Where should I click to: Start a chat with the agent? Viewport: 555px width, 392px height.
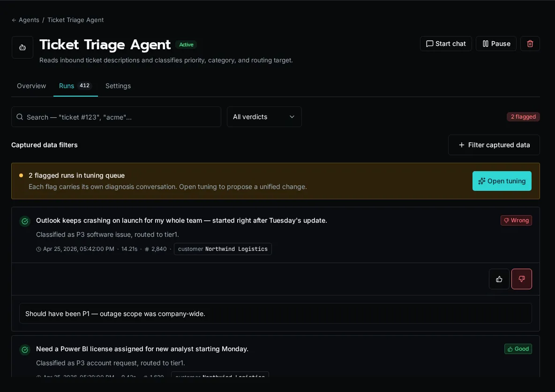[x=446, y=44]
